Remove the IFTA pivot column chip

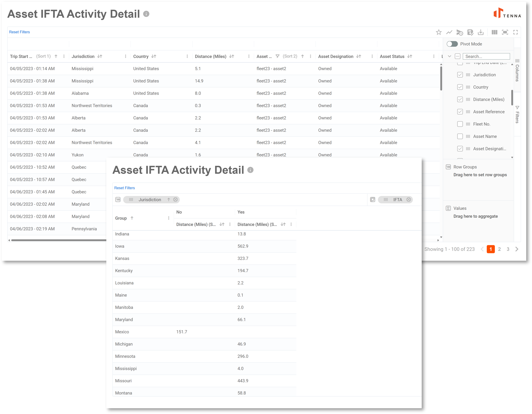[409, 200]
